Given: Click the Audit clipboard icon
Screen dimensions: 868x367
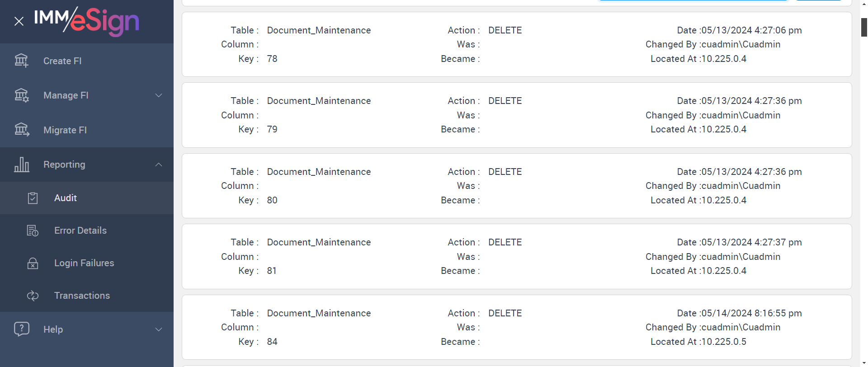Looking at the screenshot, I should pyautogui.click(x=33, y=198).
